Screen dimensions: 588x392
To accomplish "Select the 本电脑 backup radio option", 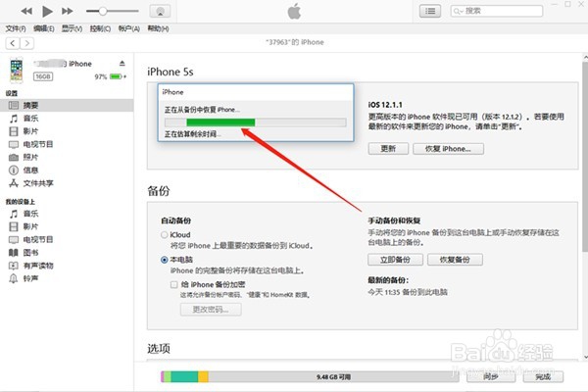I will coord(165,260).
